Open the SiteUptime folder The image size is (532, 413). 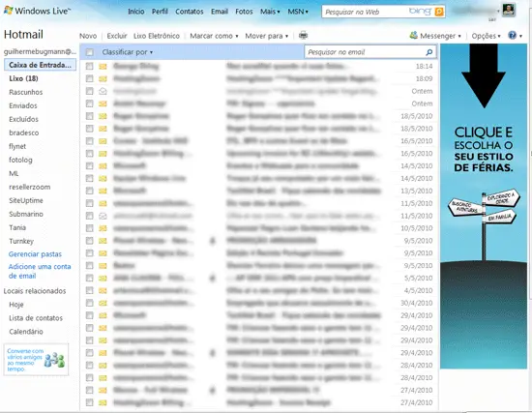coord(26,200)
